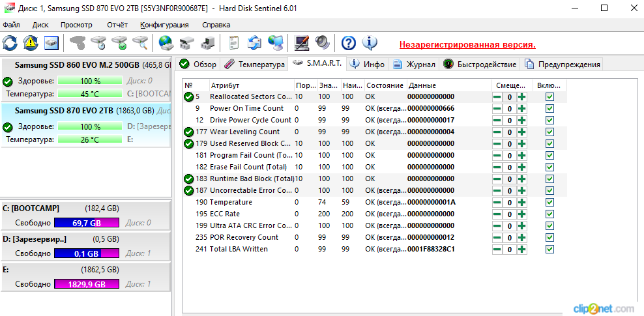The image size is (644, 316).
Task: Uncheck the Reallocated Sectors row checkbox
Action: click(x=549, y=97)
